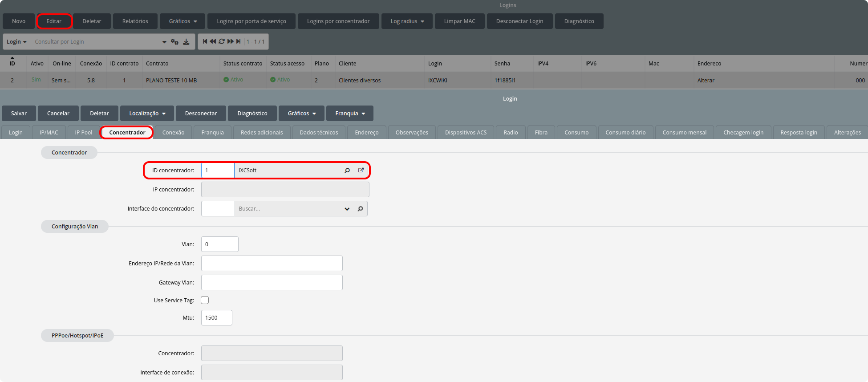Click the Endereço IP/Rede da Vlan field
The width and height of the screenshot is (868, 382).
click(272, 264)
